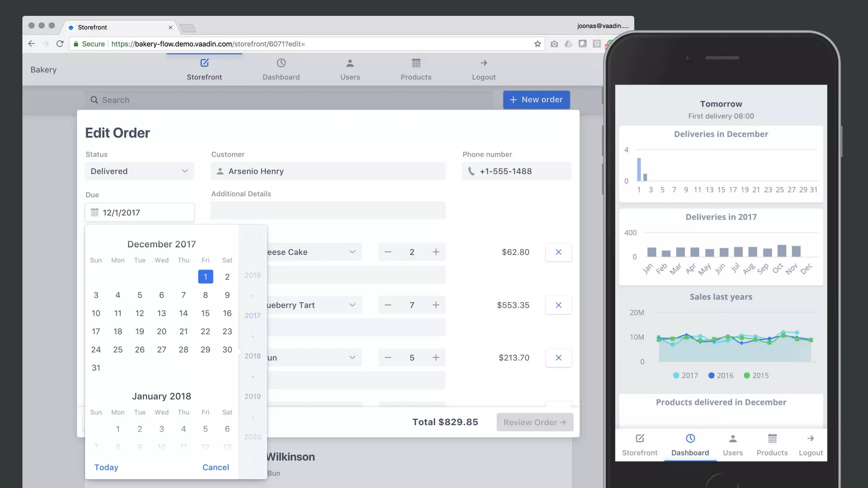The width and height of the screenshot is (868, 488).
Task: Switch to Users tab on phone
Action: (732, 444)
